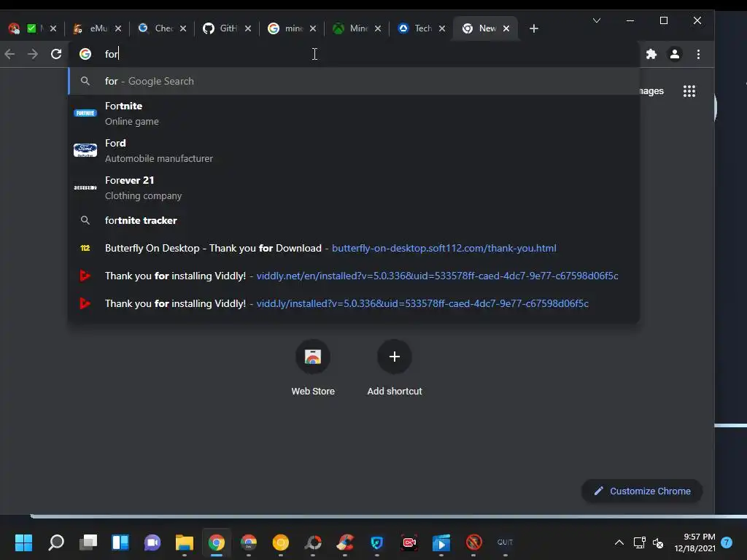
Task: Open the Images link at the page top
Action: click(x=651, y=91)
